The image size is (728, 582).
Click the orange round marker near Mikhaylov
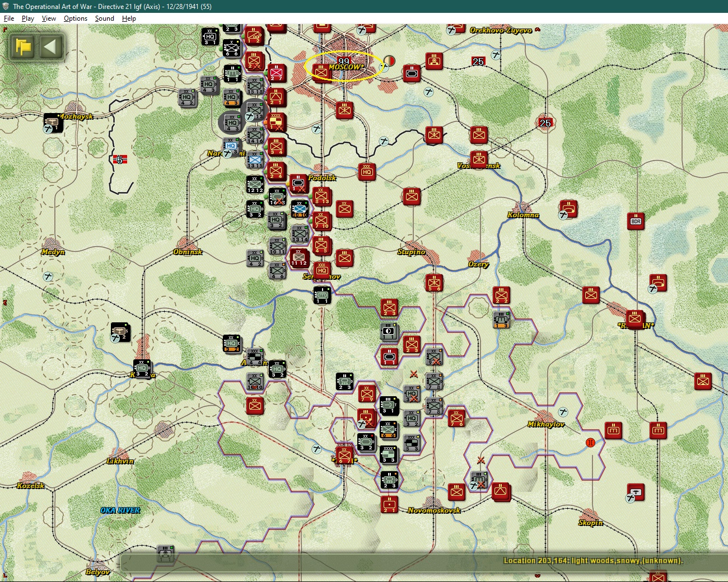coord(590,443)
